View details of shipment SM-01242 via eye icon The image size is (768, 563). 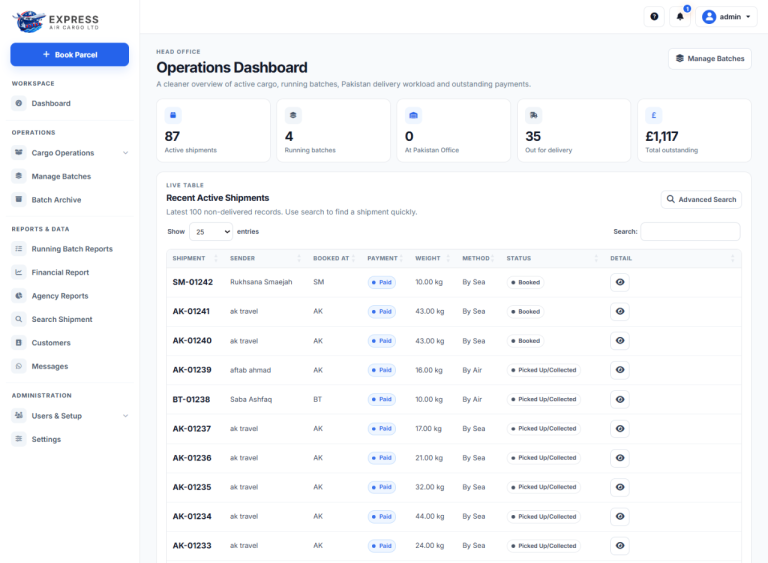tap(620, 282)
